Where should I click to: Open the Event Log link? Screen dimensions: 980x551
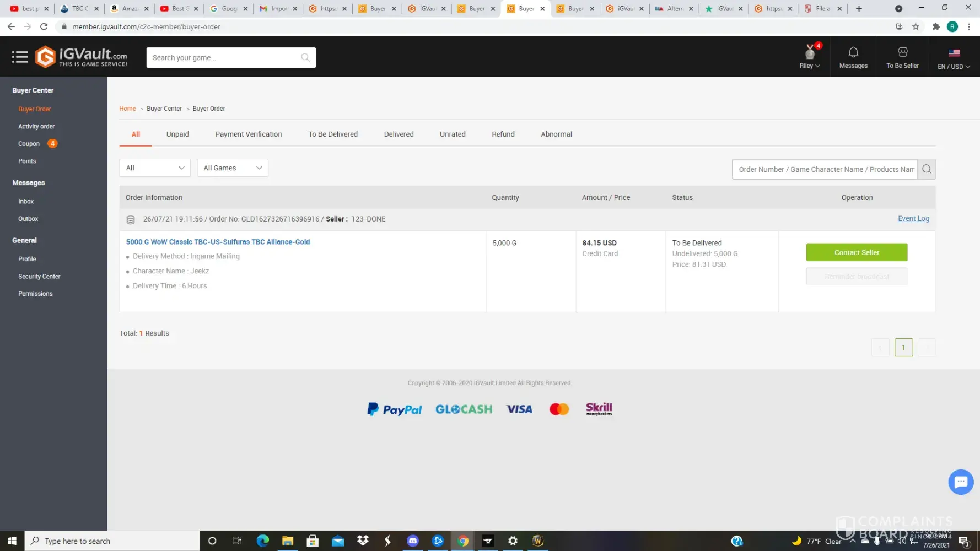[913, 219]
